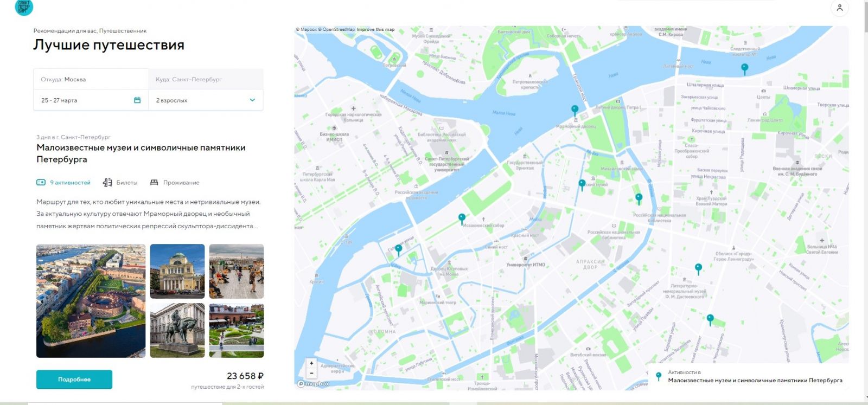Open the horse statue monument thumbnail

pyautogui.click(x=177, y=331)
